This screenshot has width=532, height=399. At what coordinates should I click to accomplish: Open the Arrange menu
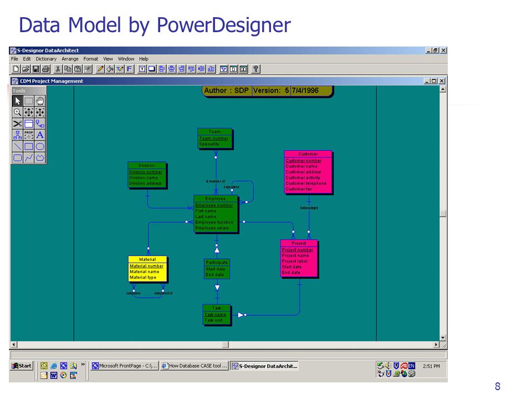(70, 59)
